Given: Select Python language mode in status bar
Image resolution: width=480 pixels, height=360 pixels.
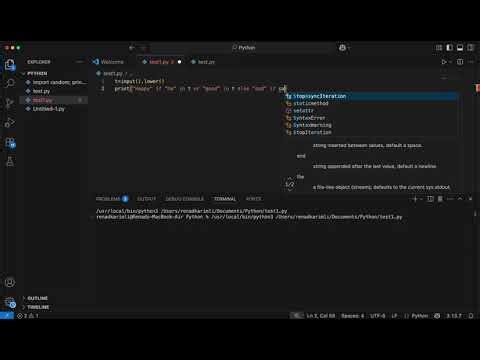Looking at the screenshot, I should point(420,316).
